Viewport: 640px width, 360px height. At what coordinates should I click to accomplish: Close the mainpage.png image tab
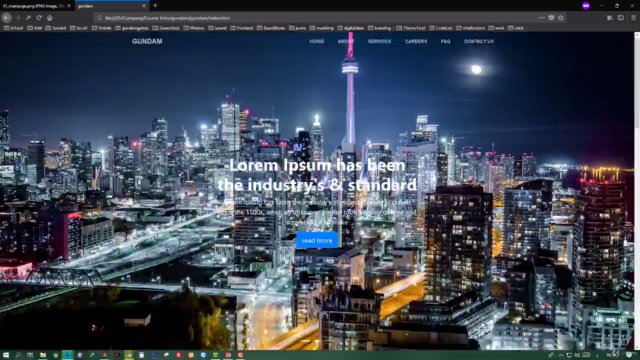pyautogui.click(x=69, y=6)
